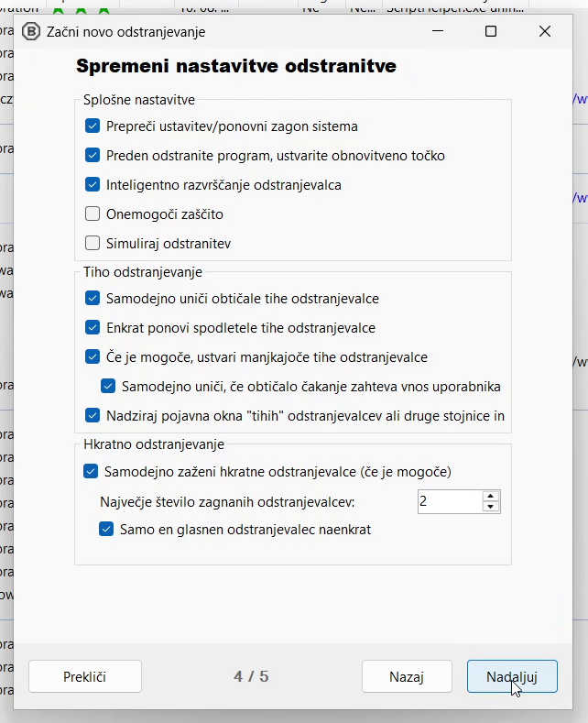The image size is (588, 723).
Task: Toggle 'Če je mogoče, ustvari manjkajoče' checkbox
Action: click(93, 357)
